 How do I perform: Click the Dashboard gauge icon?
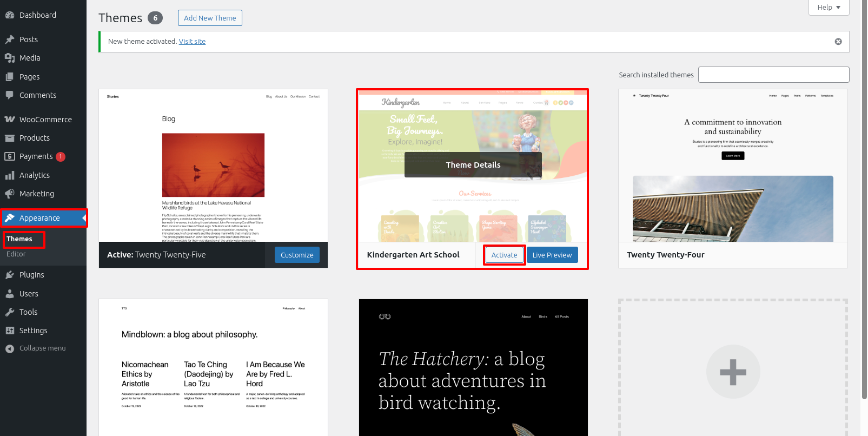[10, 15]
